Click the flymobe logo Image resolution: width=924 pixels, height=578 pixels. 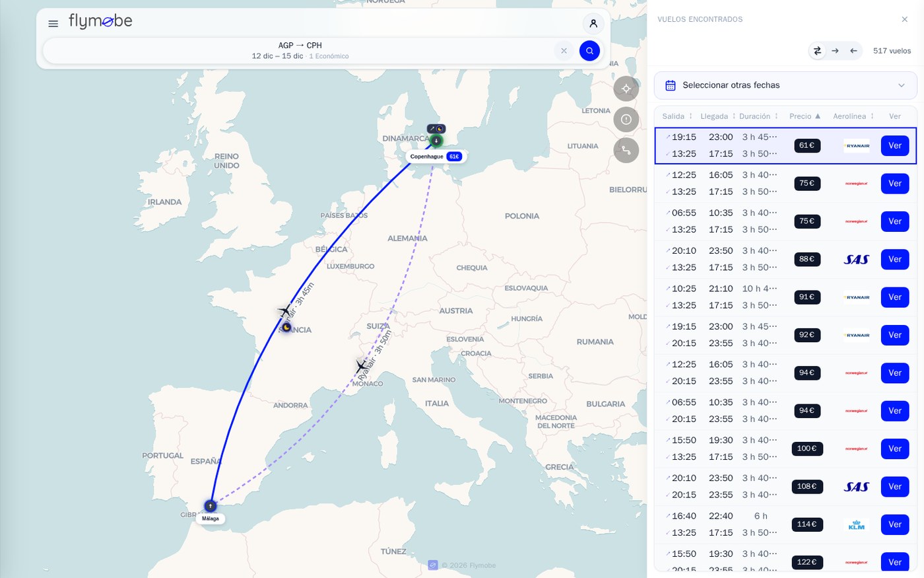click(x=100, y=22)
